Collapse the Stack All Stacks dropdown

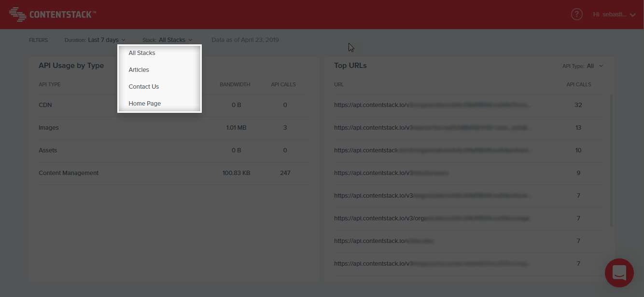[x=168, y=40]
